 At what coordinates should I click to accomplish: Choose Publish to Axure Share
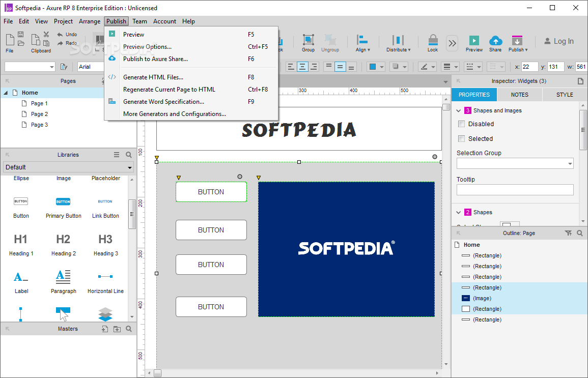tap(191, 59)
